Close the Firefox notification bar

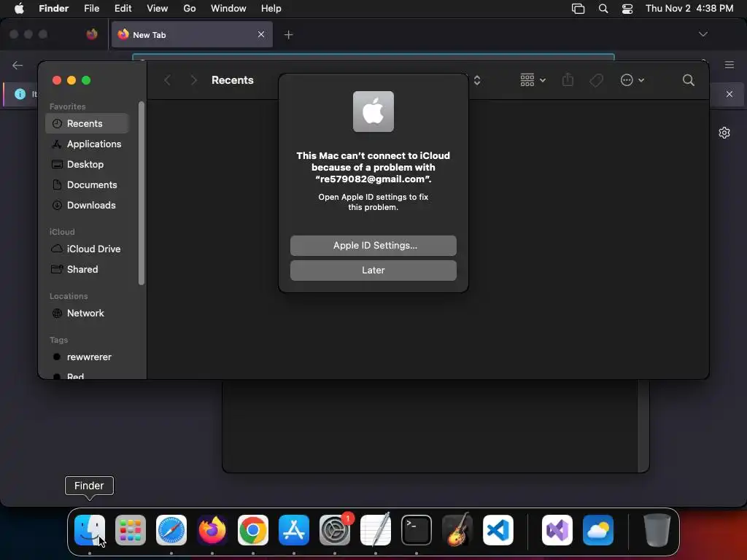pyautogui.click(x=729, y=94)
